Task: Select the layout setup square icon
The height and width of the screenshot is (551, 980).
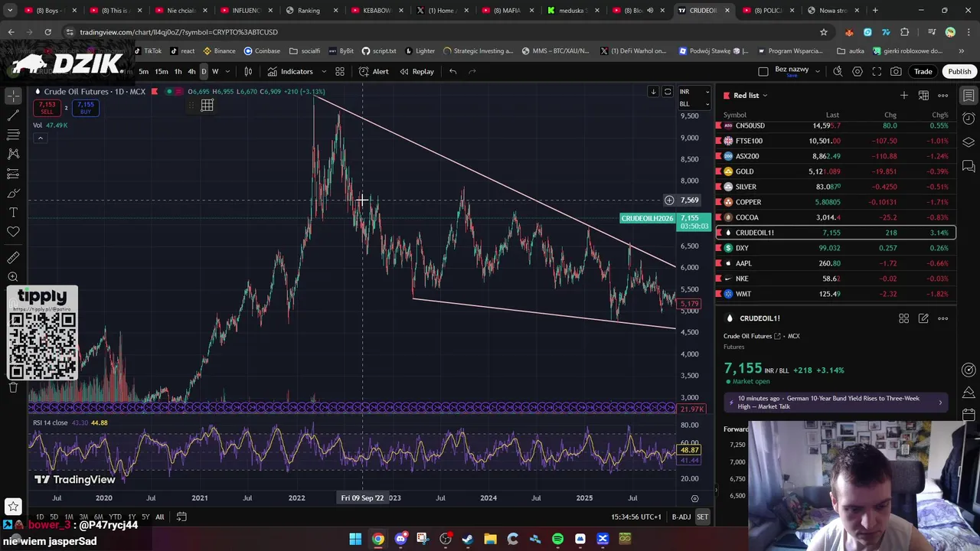Action: (763, 71)
